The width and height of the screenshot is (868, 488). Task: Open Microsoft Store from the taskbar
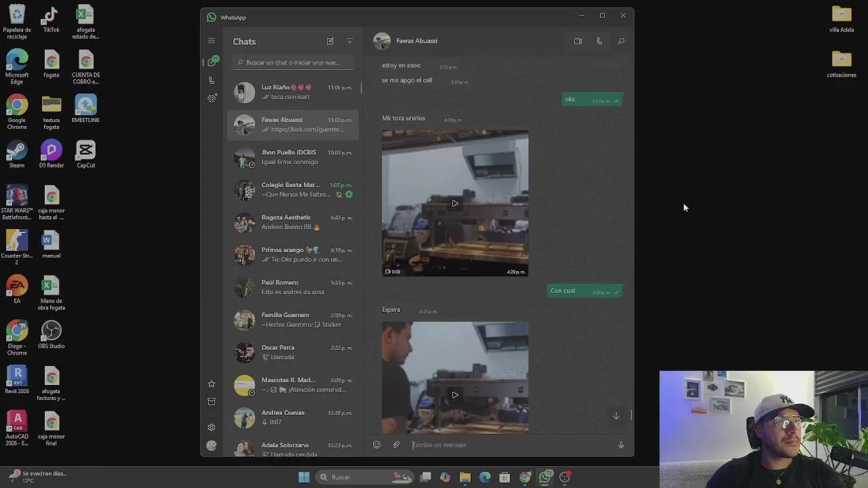[505, 477]
